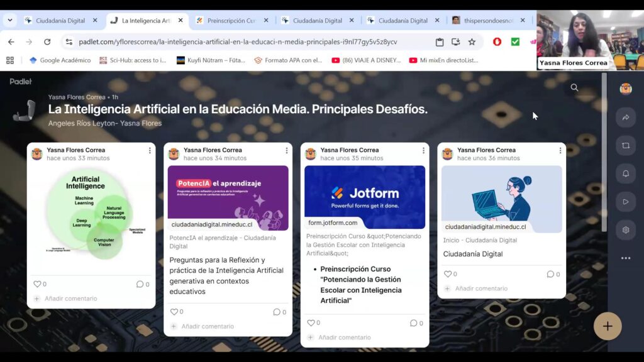Open Padlet settings gear icon
Image resolution: width=644 pixels, height=362 pixels.
pos(626,230)
